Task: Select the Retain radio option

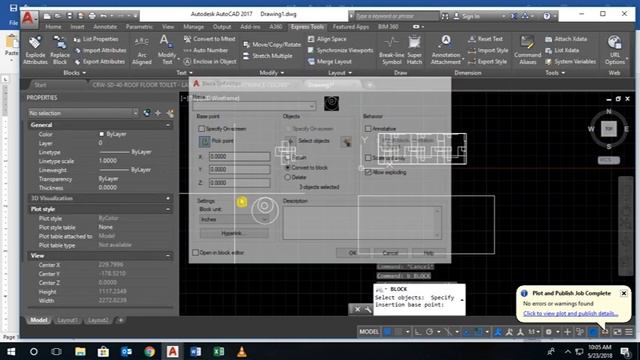Action: 288,158
